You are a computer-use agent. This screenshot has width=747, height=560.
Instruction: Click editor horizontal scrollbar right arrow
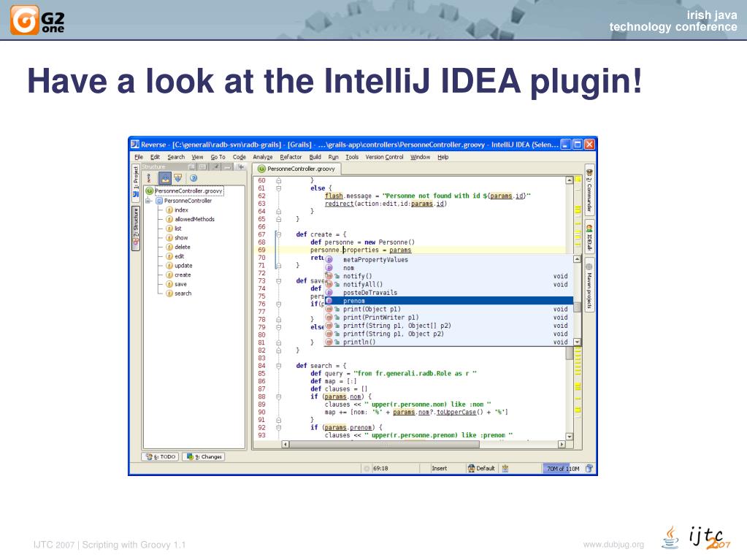562,445
